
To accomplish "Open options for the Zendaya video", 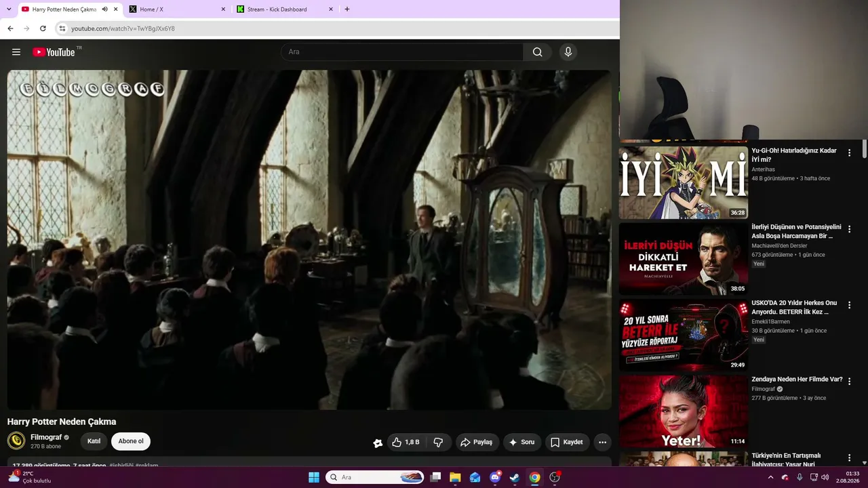I will pos(849,382).
